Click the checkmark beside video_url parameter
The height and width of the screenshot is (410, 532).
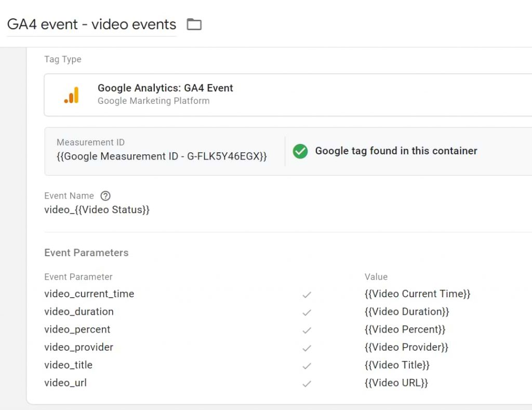coord(307,383)
